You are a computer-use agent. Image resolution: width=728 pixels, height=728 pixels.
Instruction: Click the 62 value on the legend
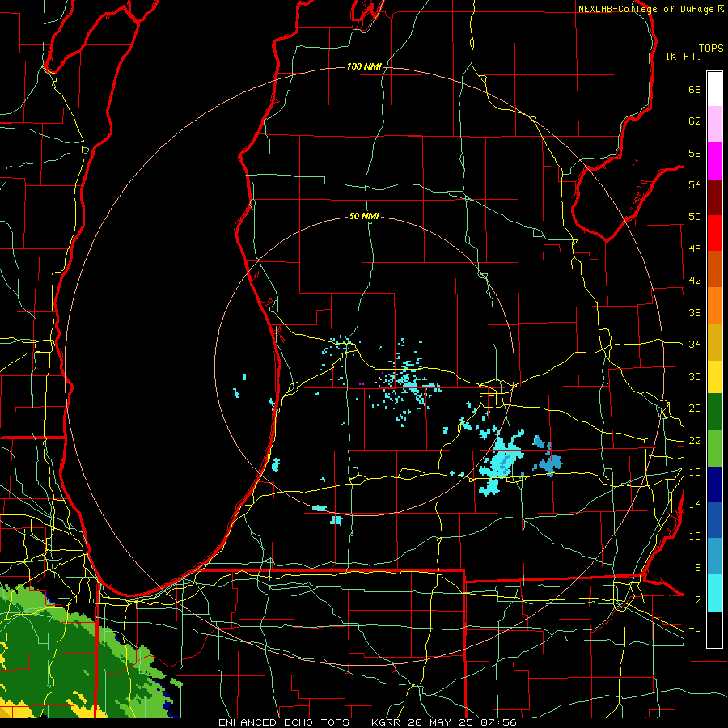click(x=695, y=121)
